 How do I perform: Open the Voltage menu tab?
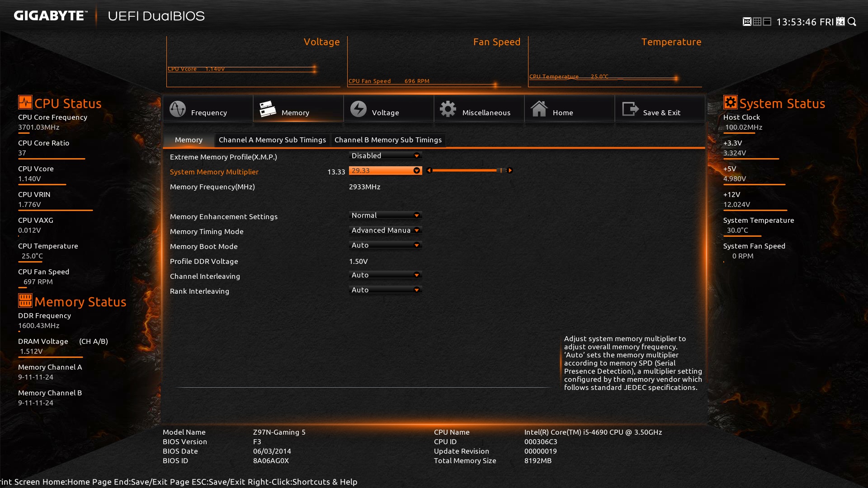click(x=389, y=109)
